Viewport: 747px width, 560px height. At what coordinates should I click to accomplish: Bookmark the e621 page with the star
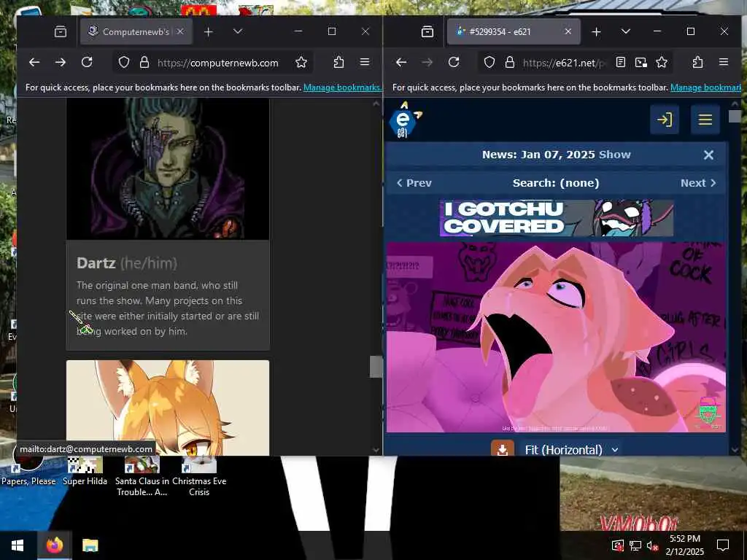(661, 63)
